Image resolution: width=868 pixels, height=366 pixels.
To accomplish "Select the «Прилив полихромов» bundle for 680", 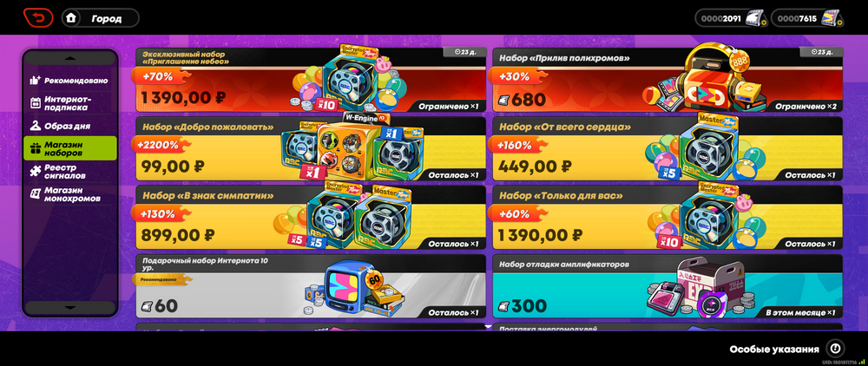I will (667, 80).
